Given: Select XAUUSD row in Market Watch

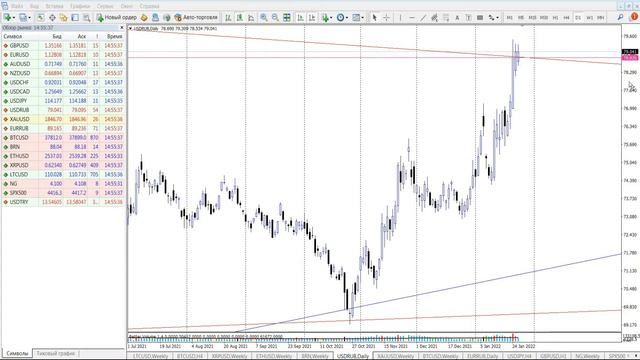Looking at the screenshot, I should click(x=63, y=119).
